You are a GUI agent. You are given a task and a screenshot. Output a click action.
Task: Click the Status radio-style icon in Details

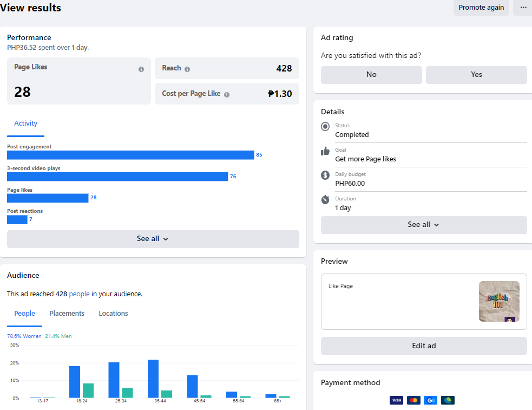[x=325, y=126]
